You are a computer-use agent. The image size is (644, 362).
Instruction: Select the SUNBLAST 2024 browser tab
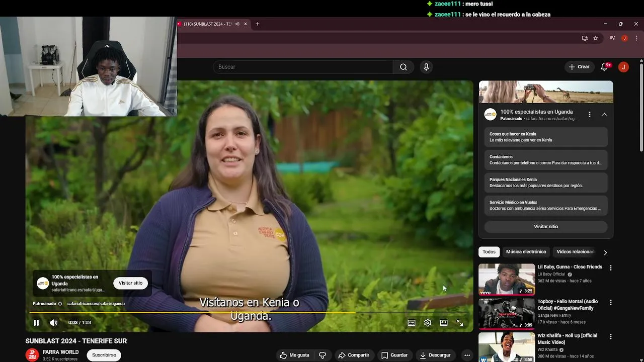pos(207,24)
